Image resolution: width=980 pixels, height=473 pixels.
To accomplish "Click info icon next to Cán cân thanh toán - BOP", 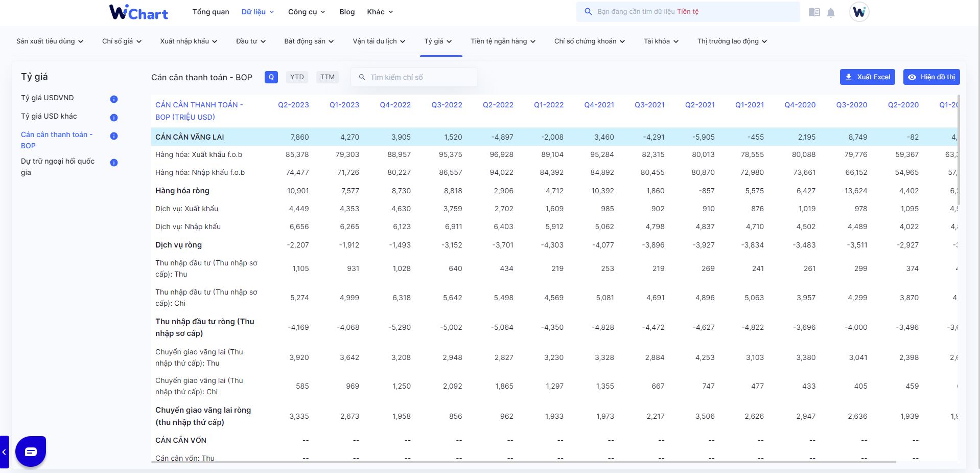I will coord(114,136).
